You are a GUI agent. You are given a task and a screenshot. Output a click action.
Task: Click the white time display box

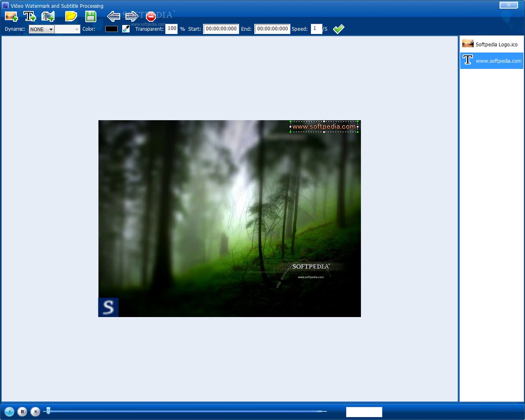pyautogui.click(x=364, y=412)
